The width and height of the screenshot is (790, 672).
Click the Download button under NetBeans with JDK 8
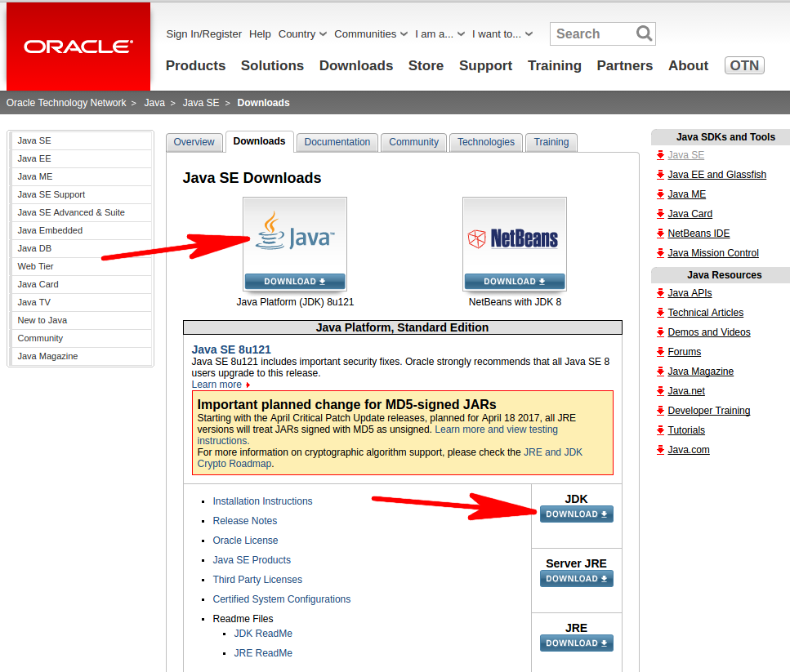pos(515,282)
